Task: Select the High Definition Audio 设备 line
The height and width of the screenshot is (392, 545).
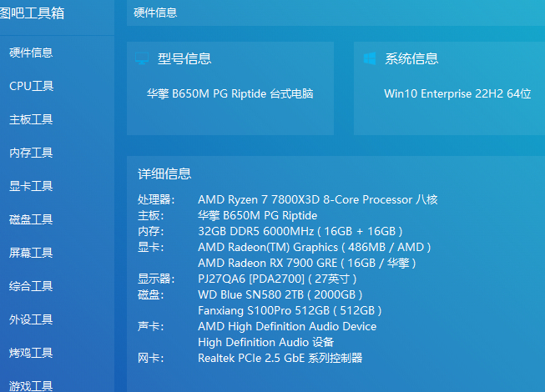Action: (x=266, y=342)
